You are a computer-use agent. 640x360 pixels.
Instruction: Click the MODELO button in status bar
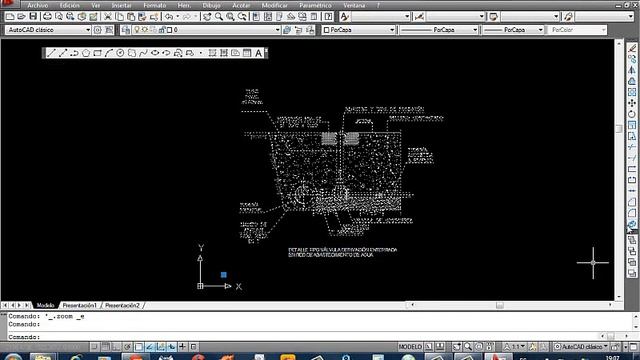click(410, 347)
